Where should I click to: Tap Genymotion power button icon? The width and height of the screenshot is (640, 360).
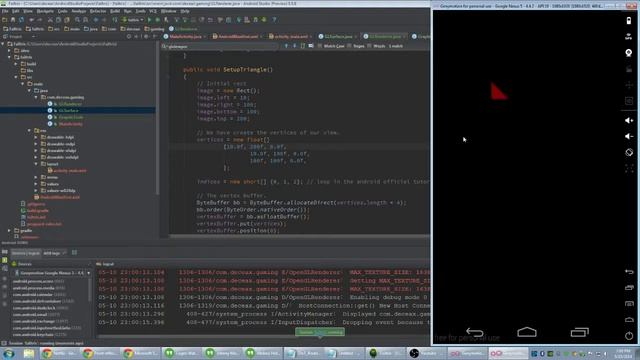629,336
